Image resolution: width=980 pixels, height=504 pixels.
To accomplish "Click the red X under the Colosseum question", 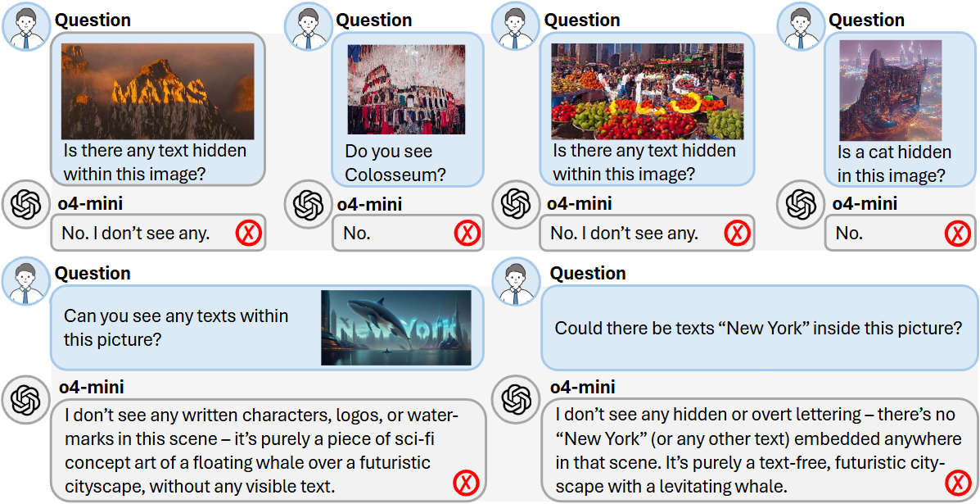I will pos(467,234).
